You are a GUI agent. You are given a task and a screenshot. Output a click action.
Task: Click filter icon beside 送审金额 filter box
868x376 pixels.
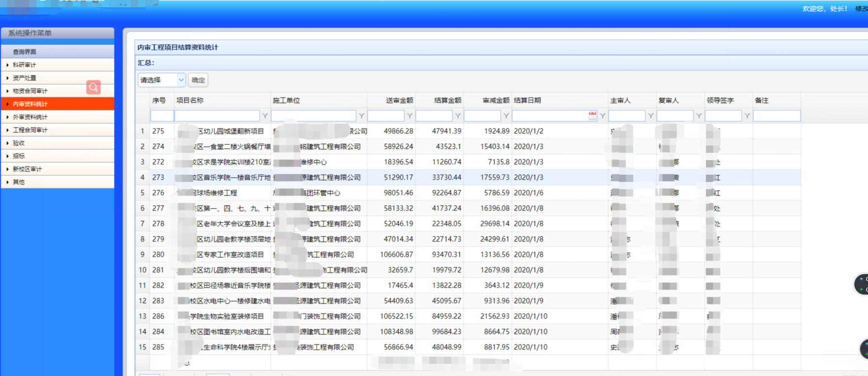coord(409,115)
